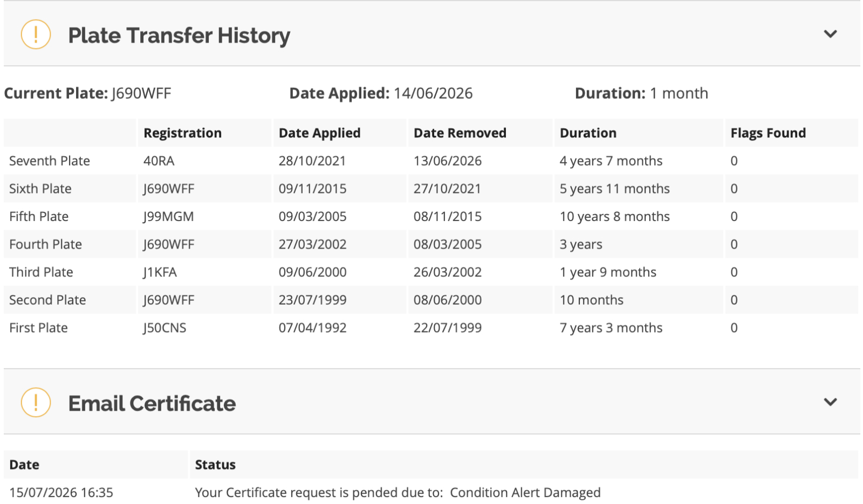Click the Plate Transfer History warning icon
Screen dimensions: 863x504
point(36,34)
